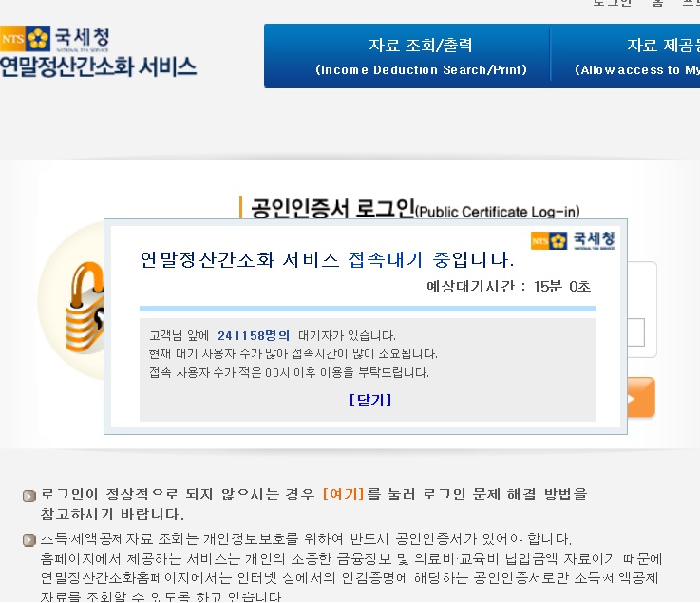Viewport: 700px width, 603px height.
Task: Click the input field behind the popup
Action: pos(635,332)
